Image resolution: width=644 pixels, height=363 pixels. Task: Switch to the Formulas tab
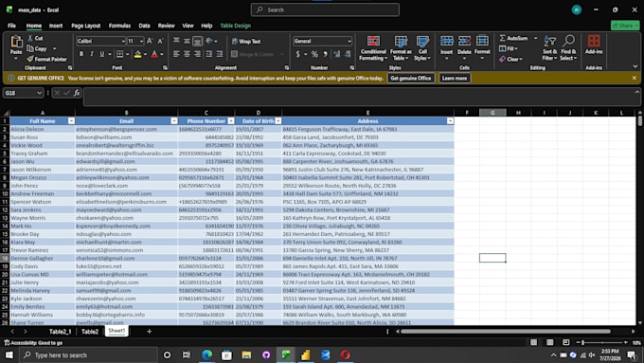pyautogui.click(x=119, y=26)
